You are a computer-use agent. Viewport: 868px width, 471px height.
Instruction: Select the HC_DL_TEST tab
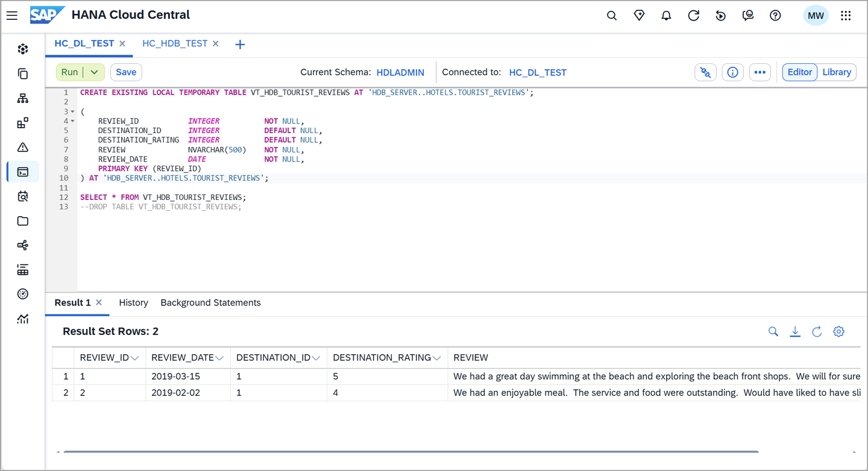click(x=84, y=43)
